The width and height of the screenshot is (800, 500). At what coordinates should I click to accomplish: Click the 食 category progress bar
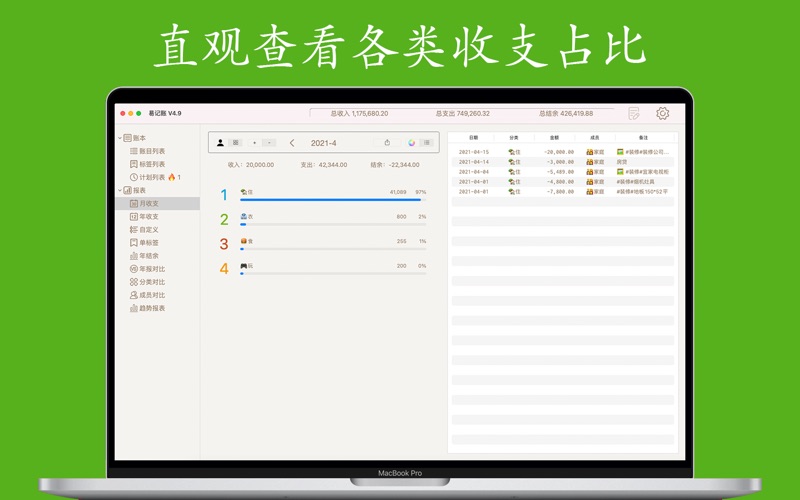[x=333, y=249]
